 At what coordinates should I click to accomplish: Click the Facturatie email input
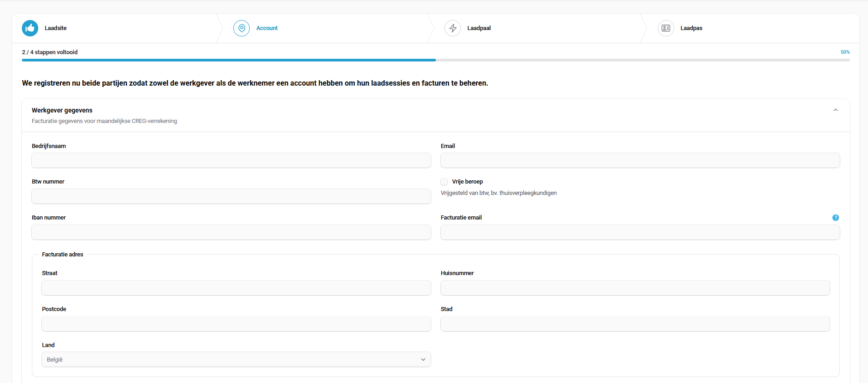pyautogui.click(x=640, y=232)
